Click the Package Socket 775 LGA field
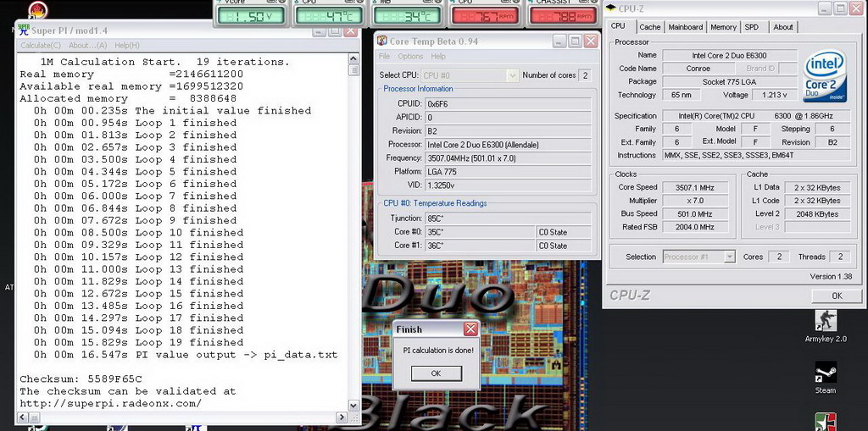Screen dimensions: 868x431 tap(730, 82)
